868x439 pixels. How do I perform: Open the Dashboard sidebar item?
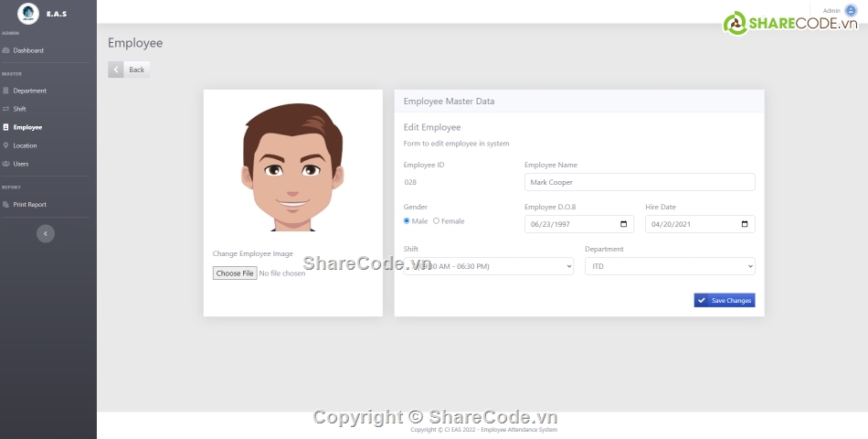[27, 50]
